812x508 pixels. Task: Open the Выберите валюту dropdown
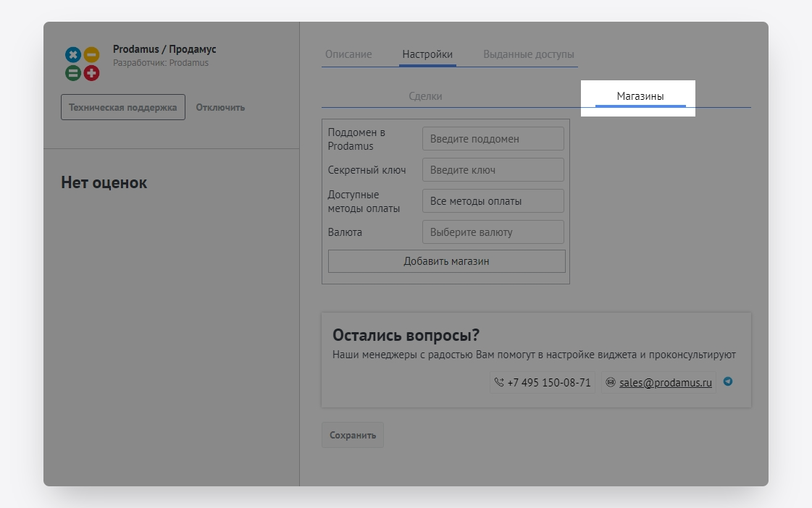click(493, 232)
